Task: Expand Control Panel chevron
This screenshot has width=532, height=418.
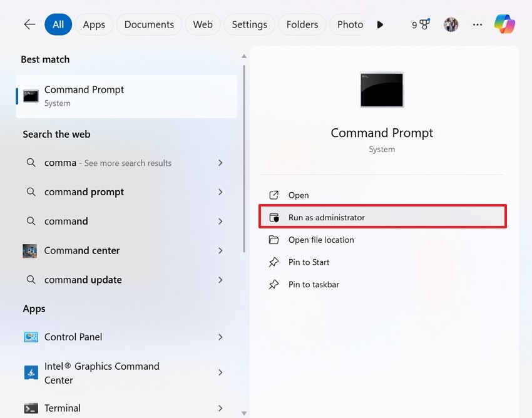Action: pos(220,337)
